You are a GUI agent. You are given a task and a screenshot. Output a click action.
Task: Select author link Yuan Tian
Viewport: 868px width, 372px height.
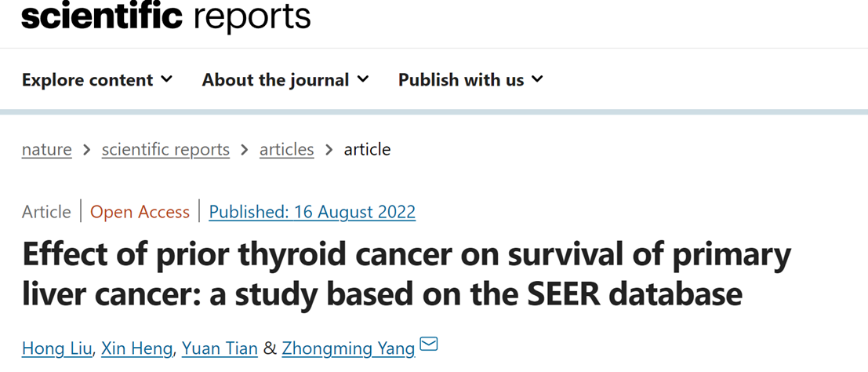(x=220, y=348)
